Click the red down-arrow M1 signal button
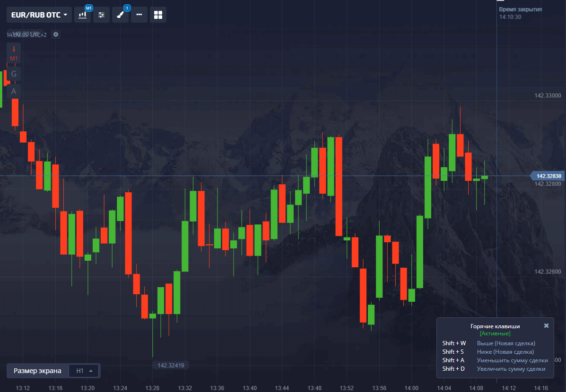The height and width of the screenshot is (392, 566). [14, 53]
